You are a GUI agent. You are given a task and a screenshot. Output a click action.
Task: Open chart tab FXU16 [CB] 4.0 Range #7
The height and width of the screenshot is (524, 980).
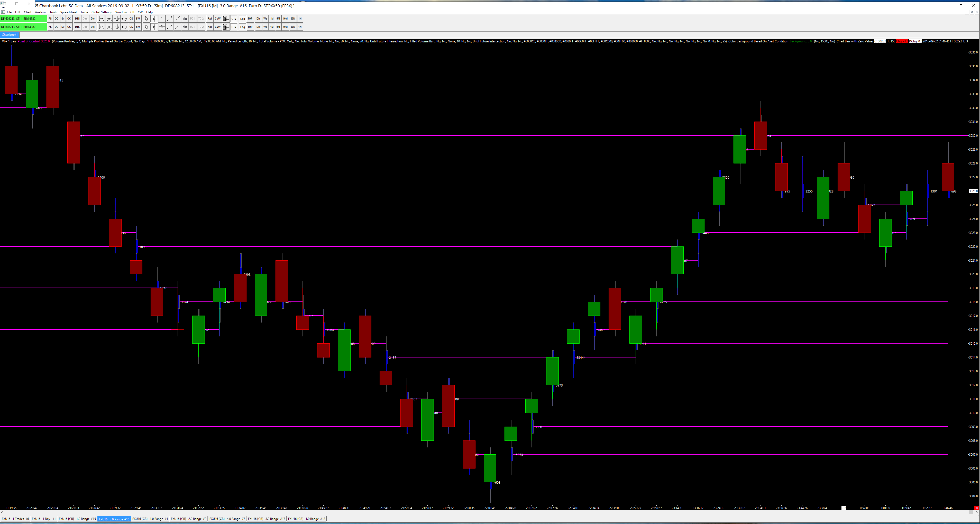[227, 519]
